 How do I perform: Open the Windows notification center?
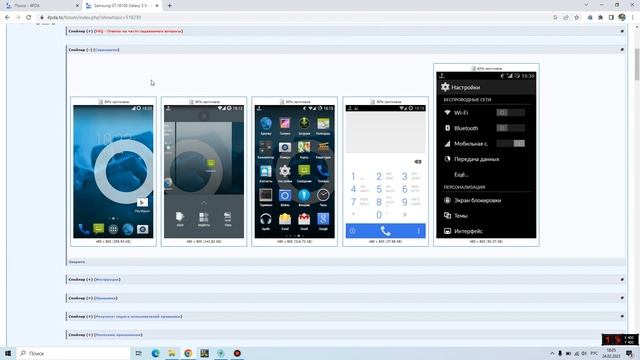(630, 353)
